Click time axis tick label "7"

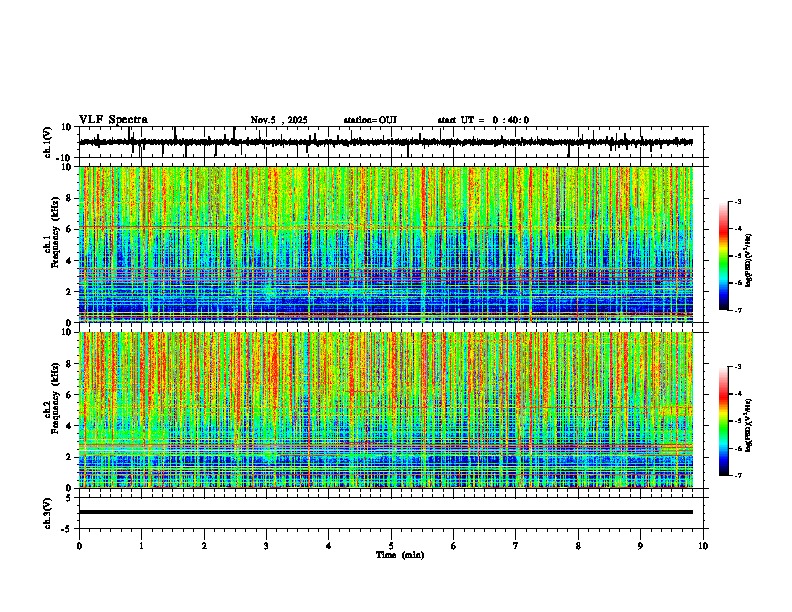pos(516,546)
